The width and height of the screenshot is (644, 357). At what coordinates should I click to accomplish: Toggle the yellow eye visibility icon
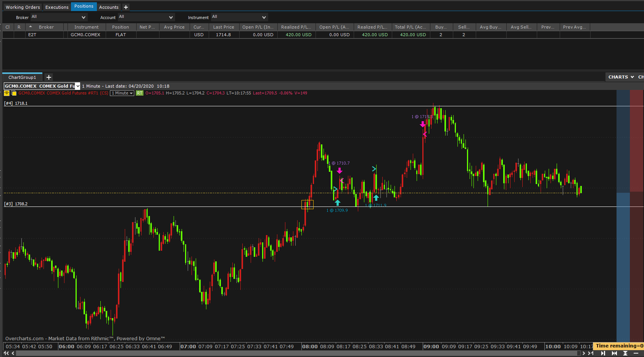[x=7, y=93]
